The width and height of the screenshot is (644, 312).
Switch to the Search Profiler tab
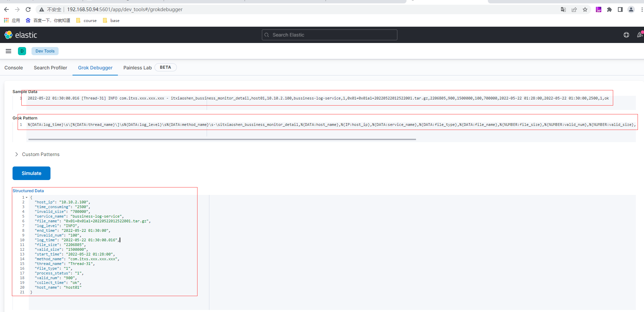(x=50, y=68)
